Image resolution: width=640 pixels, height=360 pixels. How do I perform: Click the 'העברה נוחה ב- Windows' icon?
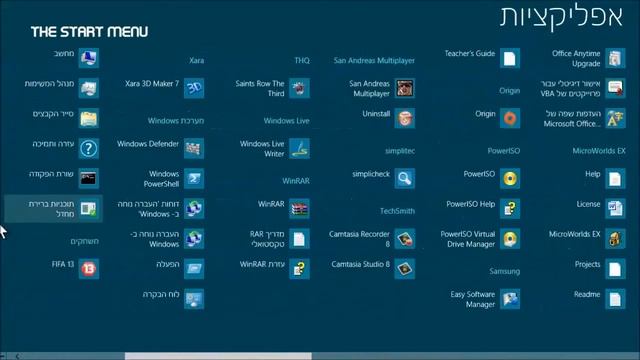click(x=194, y=239)
